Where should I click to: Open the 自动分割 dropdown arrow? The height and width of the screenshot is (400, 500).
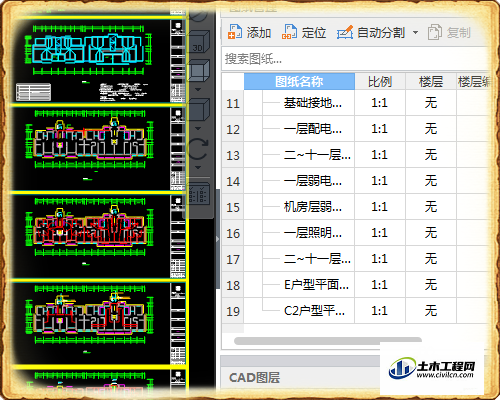[415, 33]
